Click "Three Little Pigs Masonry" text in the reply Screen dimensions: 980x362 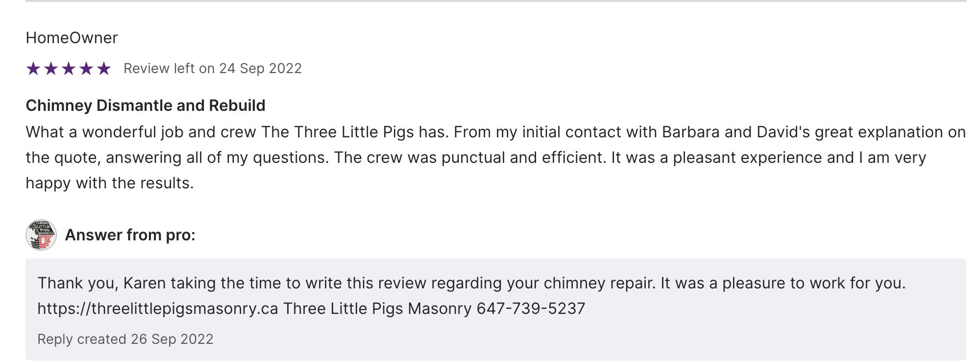(x=377, y=309)
